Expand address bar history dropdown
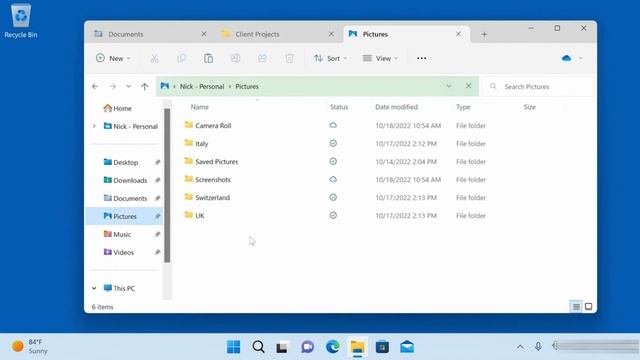Image resolution: width=640 pixels, height=360 pixels. tap(449, 86)
